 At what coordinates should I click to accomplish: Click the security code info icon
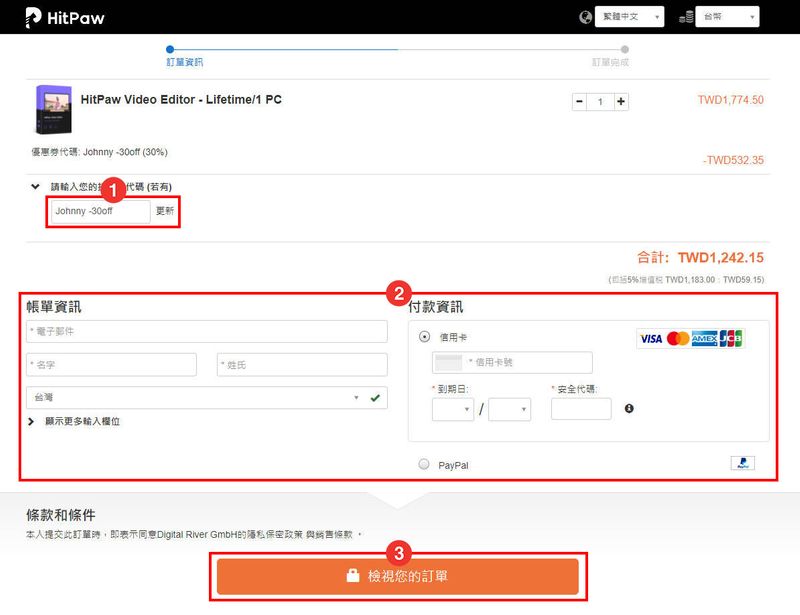pos(629,408)
